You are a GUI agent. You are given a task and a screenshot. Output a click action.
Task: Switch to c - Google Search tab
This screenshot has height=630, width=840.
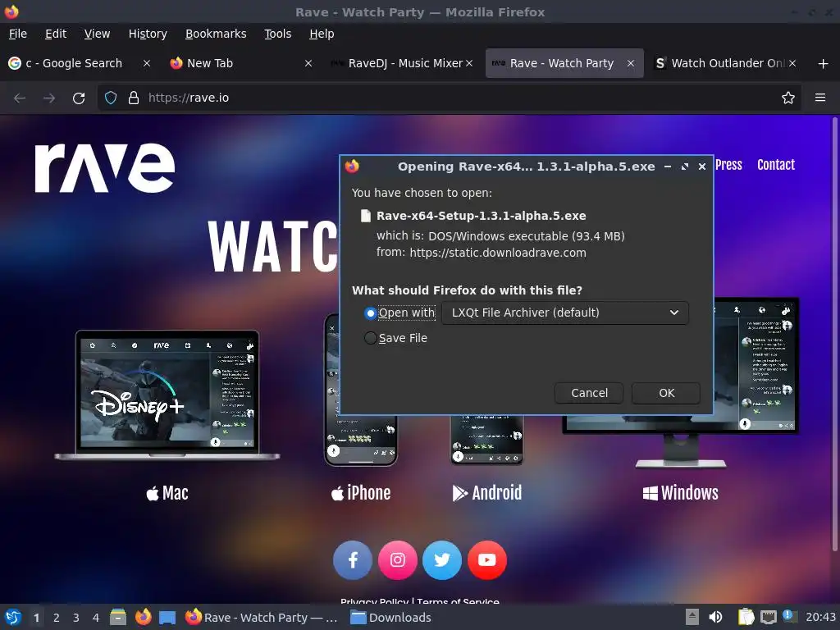pyautogui.click(x=80, y=63)
